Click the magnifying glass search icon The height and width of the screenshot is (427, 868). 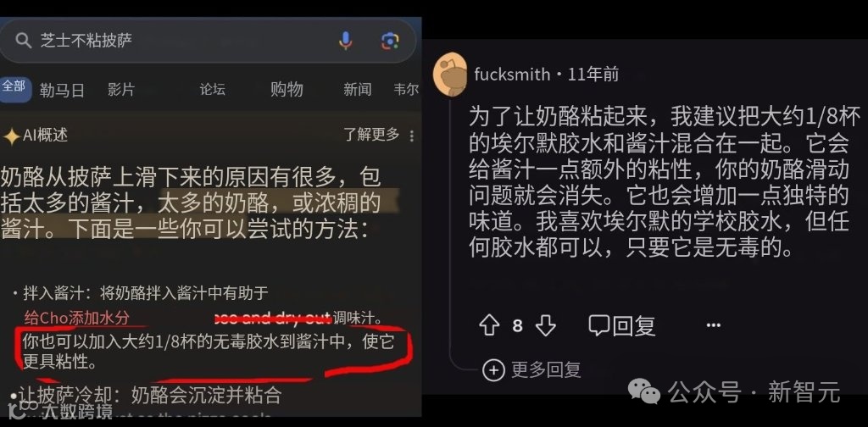click(23, 41)
